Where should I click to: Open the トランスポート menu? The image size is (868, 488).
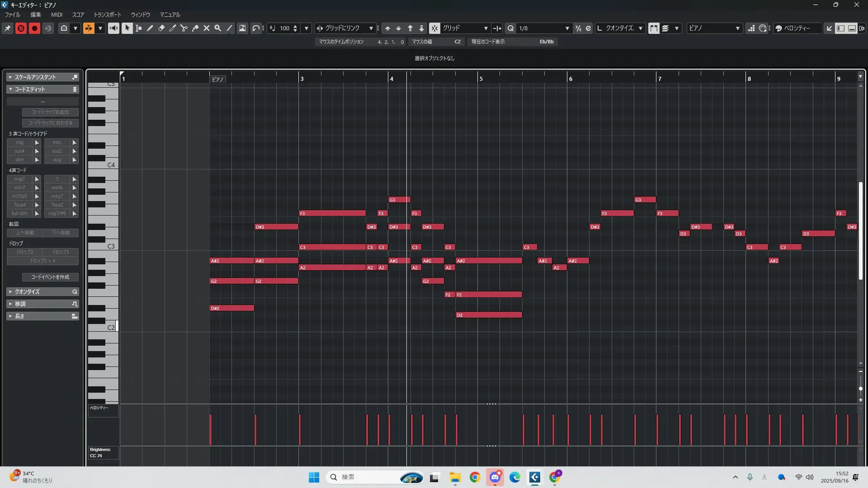pyautogui.click(x=107, y=14)
